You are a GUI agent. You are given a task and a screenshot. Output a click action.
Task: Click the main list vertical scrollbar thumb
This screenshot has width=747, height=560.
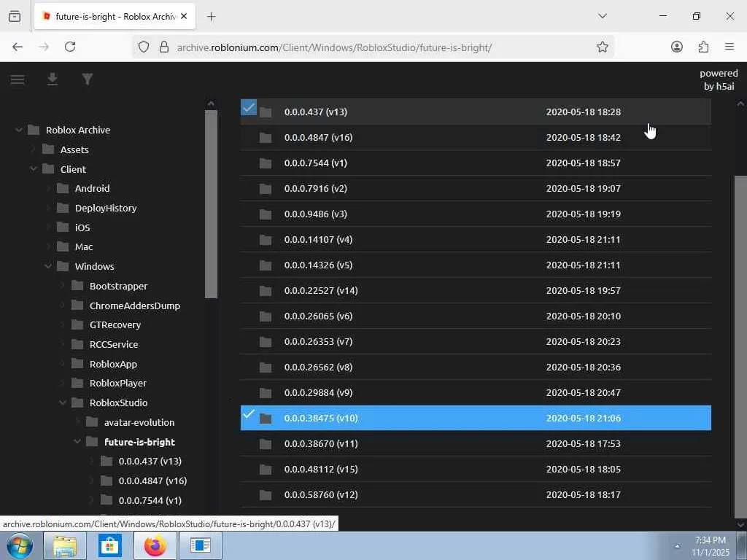click(x=740, y=346)
